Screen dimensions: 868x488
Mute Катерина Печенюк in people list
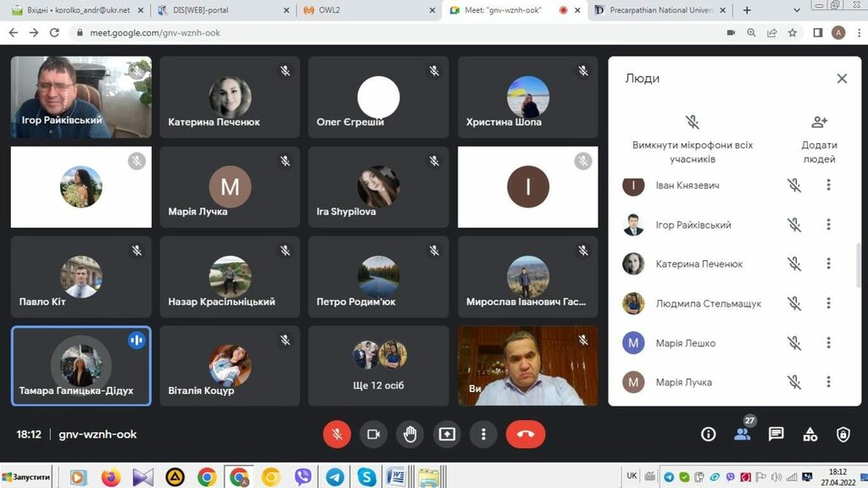pos(793,264)
